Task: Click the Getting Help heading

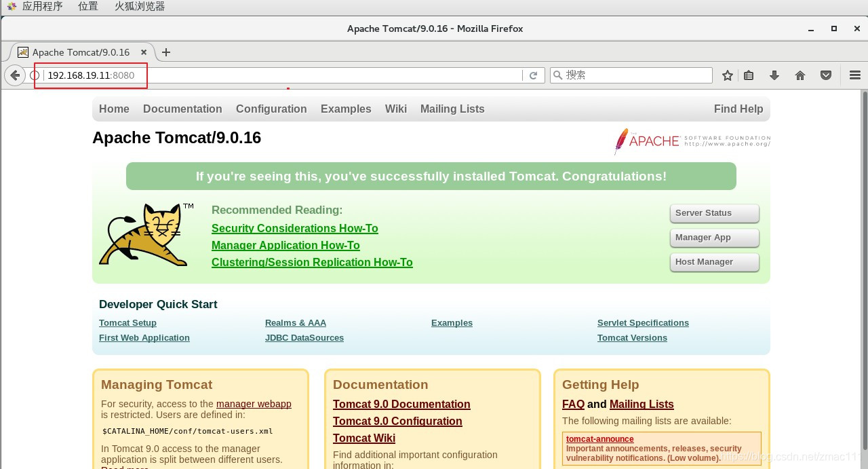Action: [601, 385]
